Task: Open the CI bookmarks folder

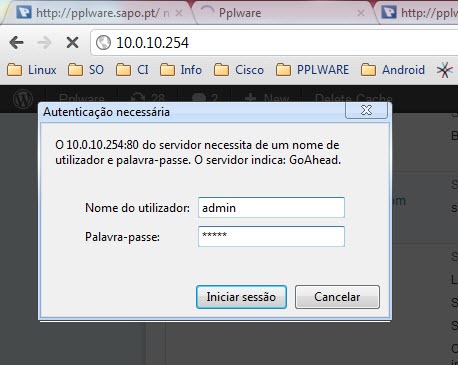Action: (132, 70)
